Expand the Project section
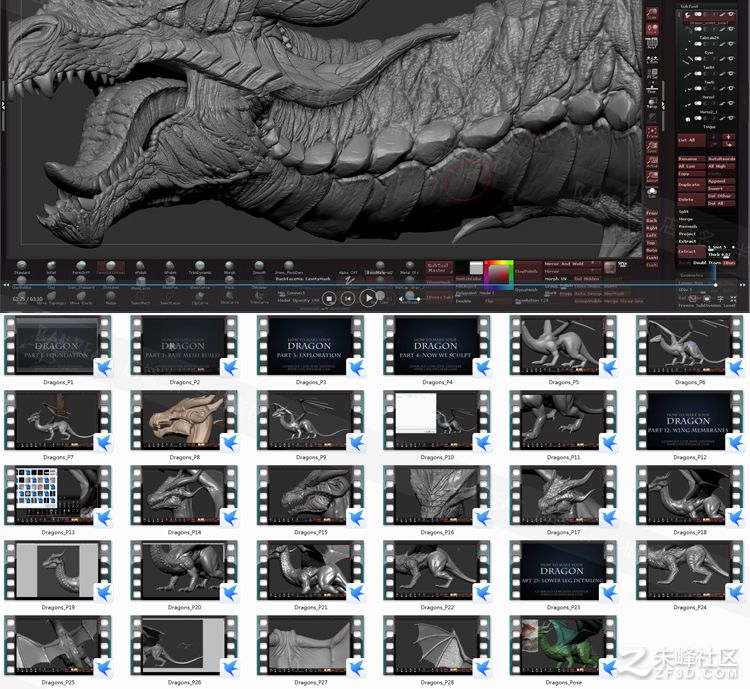The width and height of the screenshot is (750, 689). coord(687,234)
